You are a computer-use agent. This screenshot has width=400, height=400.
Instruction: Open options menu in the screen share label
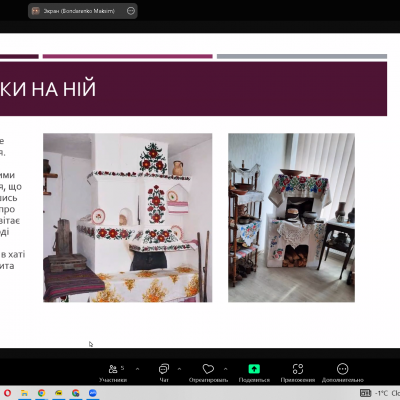[x=131, y=11]
